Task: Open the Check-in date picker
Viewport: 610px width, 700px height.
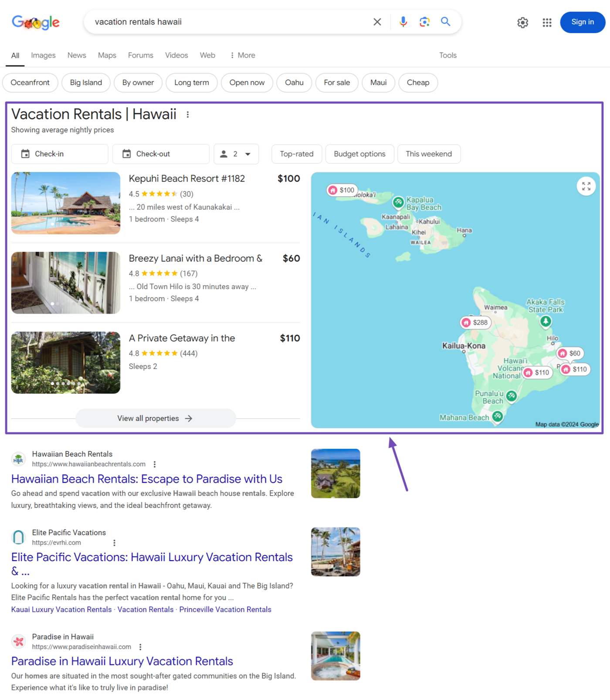Action: 60,154
